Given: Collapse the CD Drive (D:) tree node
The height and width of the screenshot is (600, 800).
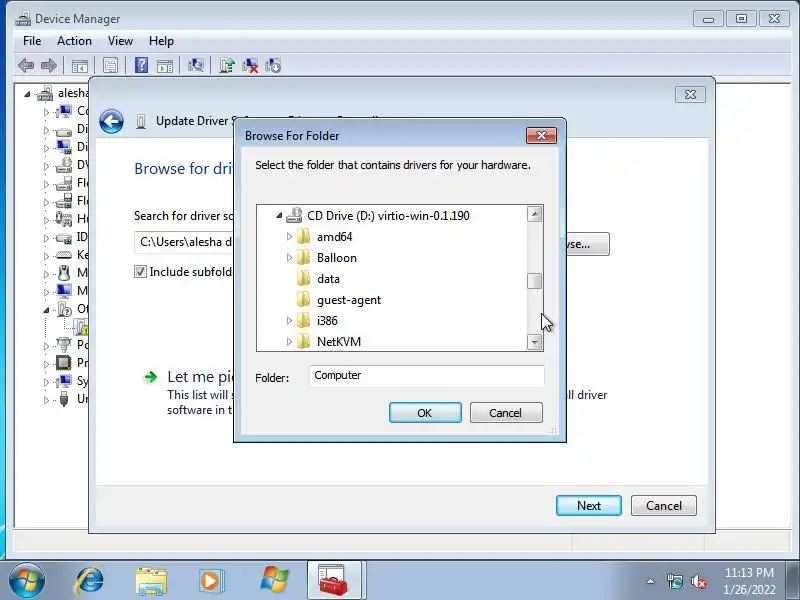Looking at the screenshot, I should pyautogui.click(x=279, y=216).
